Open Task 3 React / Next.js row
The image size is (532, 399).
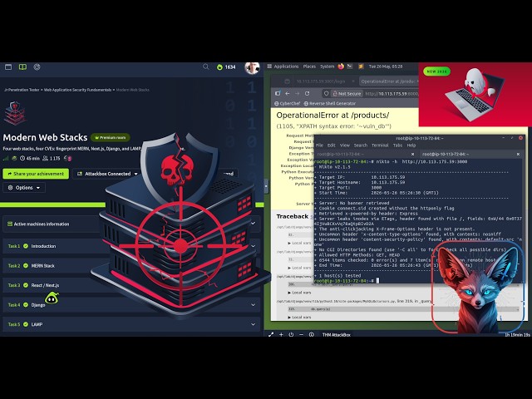pyautogui.click(x=131, y=285)
